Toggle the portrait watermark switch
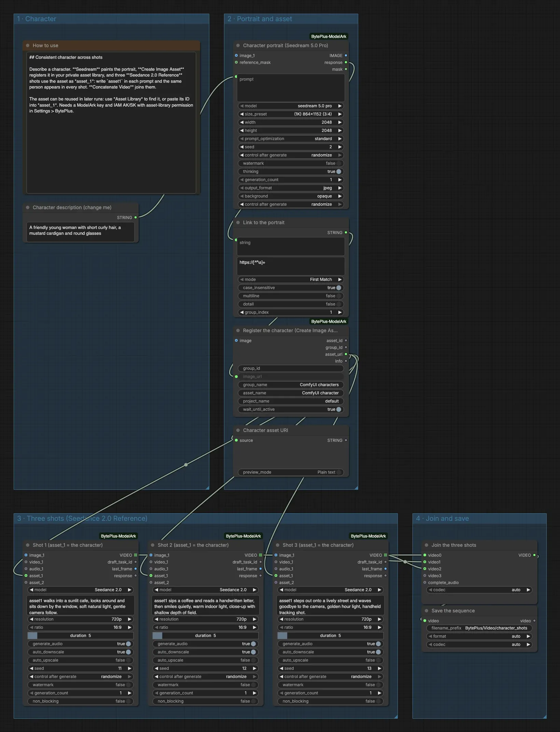Viewport: 560px width, 732px height. [x=339, y=163]
